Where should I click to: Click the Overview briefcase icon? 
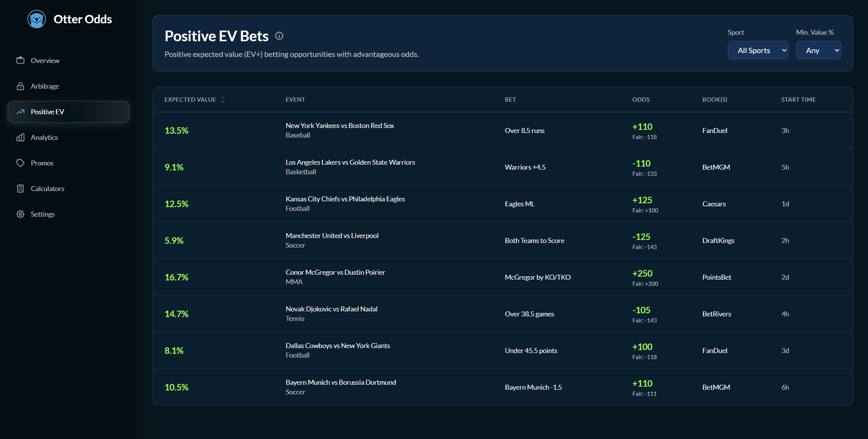pyautogui.click(x=20, y=60)
